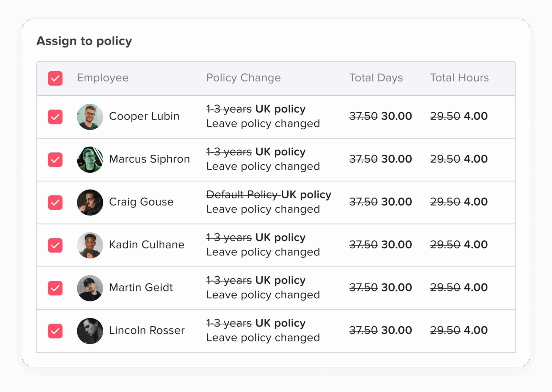Toggle Martin Geidt's selection checkbox
The image size is (552, 392).
[x=55, y=288]
